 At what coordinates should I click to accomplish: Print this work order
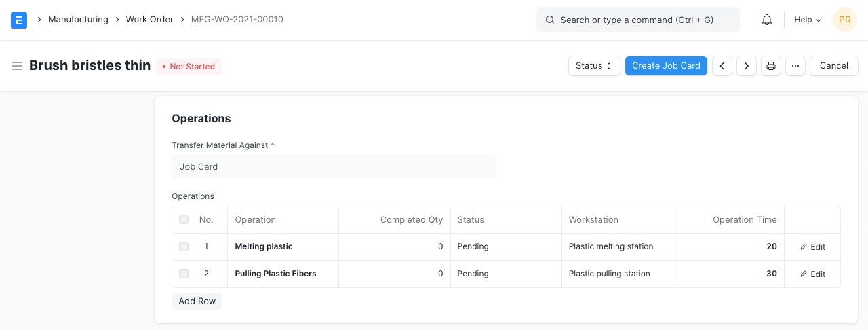pos(771,66)
